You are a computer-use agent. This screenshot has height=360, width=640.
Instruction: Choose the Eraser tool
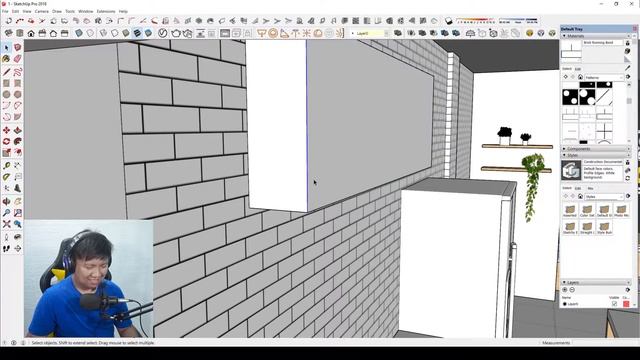click(x=18, y=59)
